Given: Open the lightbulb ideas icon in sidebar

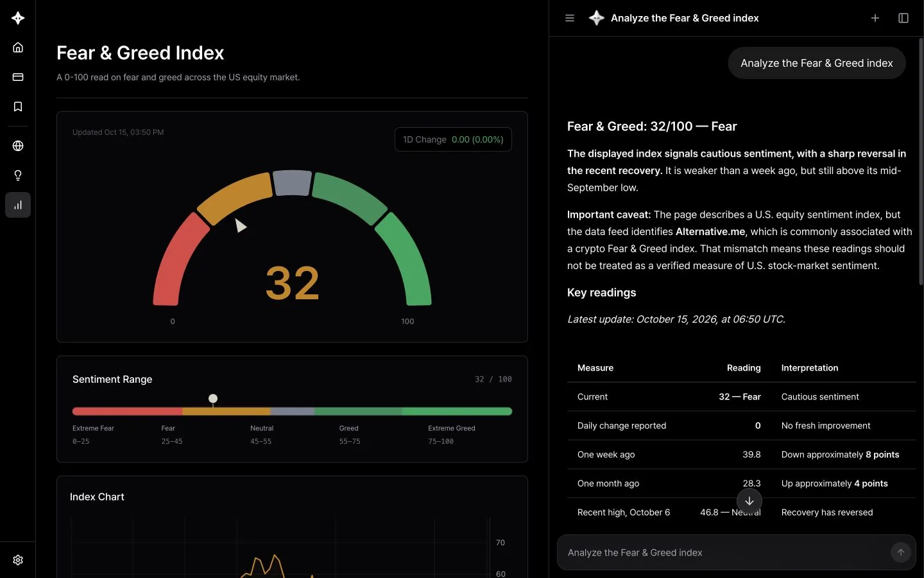Looking at the screenshot, I should pos(18,175).
